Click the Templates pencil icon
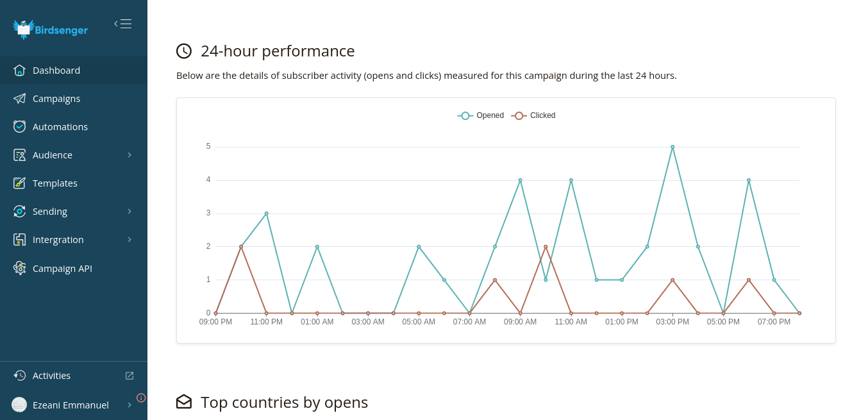Viewport: 868px width, 420px height. 20,183
